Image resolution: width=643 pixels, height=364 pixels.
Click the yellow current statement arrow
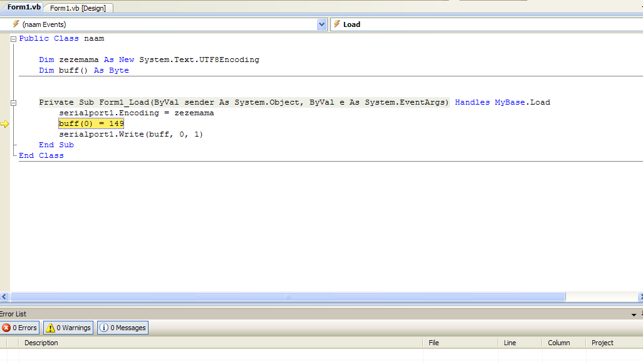5,123
